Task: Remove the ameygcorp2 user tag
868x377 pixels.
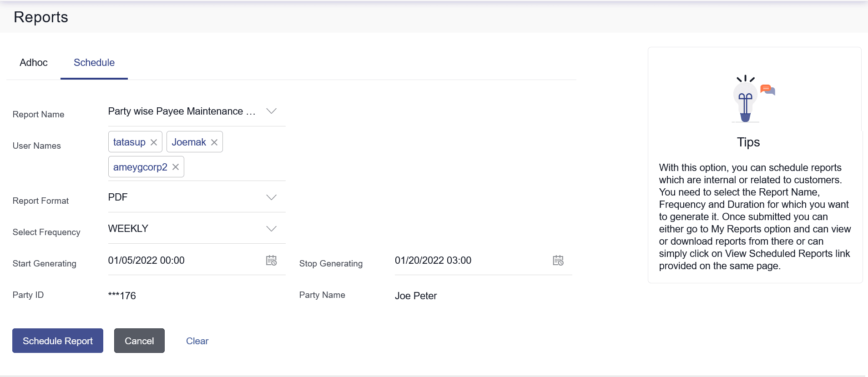Action: pos(176,167)
